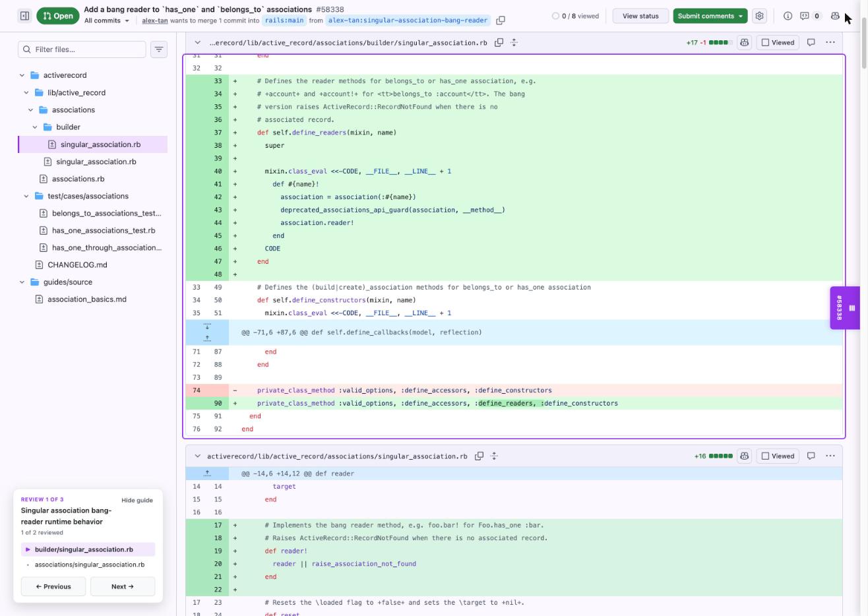Screen dimensions: 868x616
Task: Open the All commits dropdown
Action: [x=107, y=20]
